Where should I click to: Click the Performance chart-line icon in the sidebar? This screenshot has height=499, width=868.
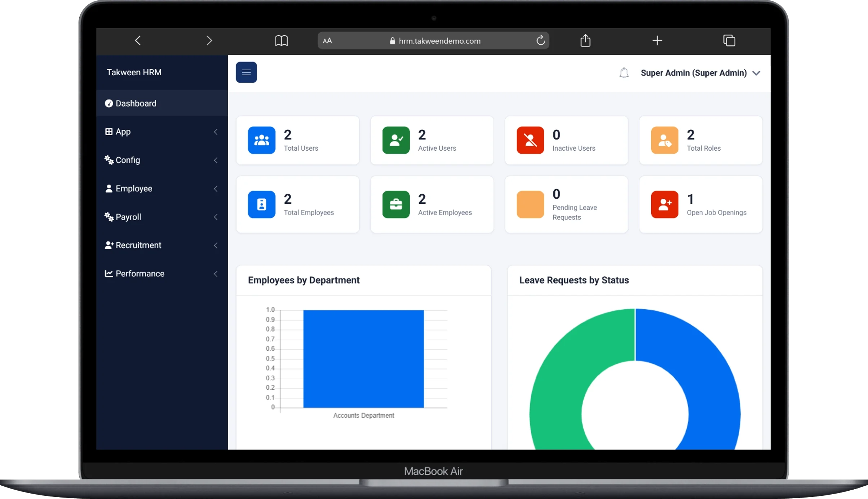108,273
